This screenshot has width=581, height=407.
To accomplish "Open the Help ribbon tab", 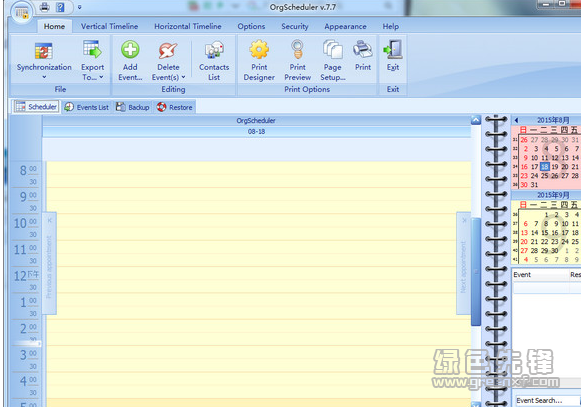I will (x=391, y=26).
